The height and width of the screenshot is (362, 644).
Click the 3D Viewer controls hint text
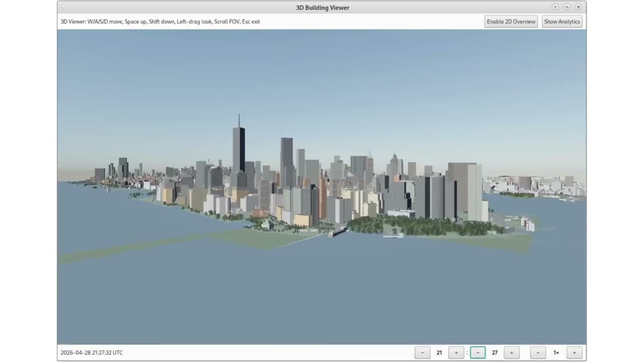pos(160,22)
